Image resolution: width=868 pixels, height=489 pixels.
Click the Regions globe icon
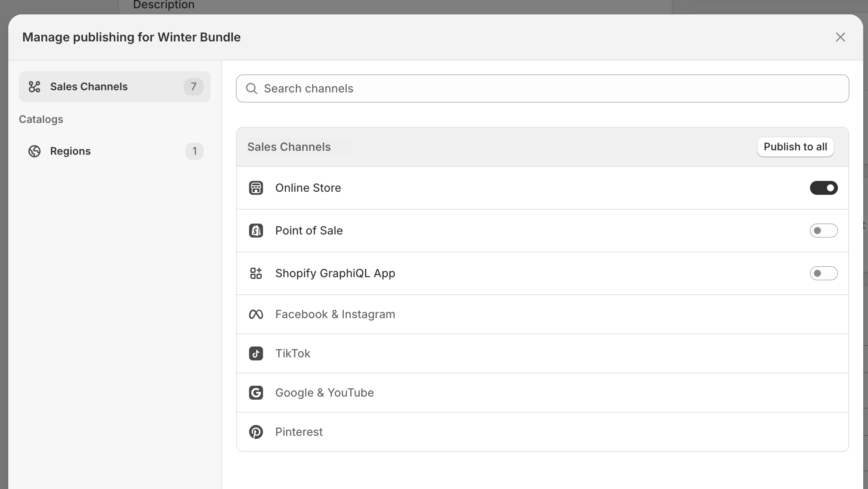(x=35, y=151)
